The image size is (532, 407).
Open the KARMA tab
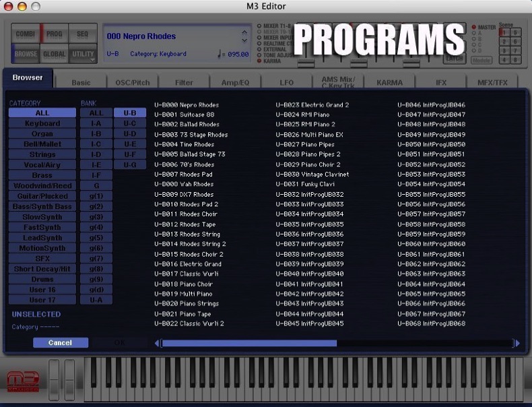[x=389, y=82]
